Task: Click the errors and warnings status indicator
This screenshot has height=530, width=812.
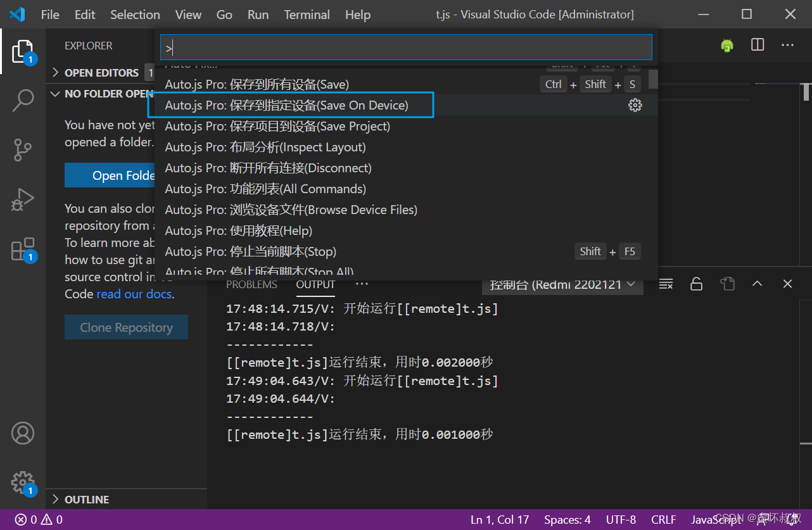Action: coord(39,520)
